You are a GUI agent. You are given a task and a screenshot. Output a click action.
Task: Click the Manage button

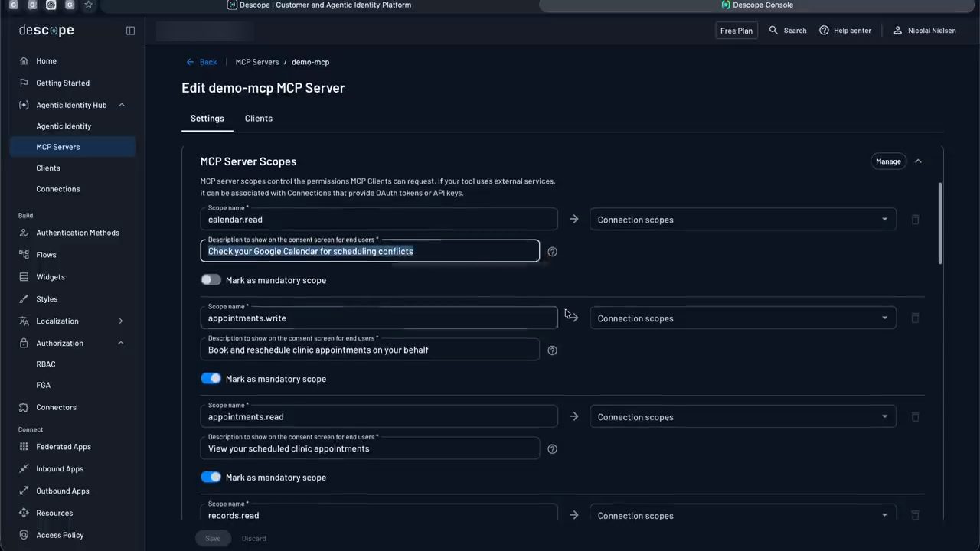[888, 161]
